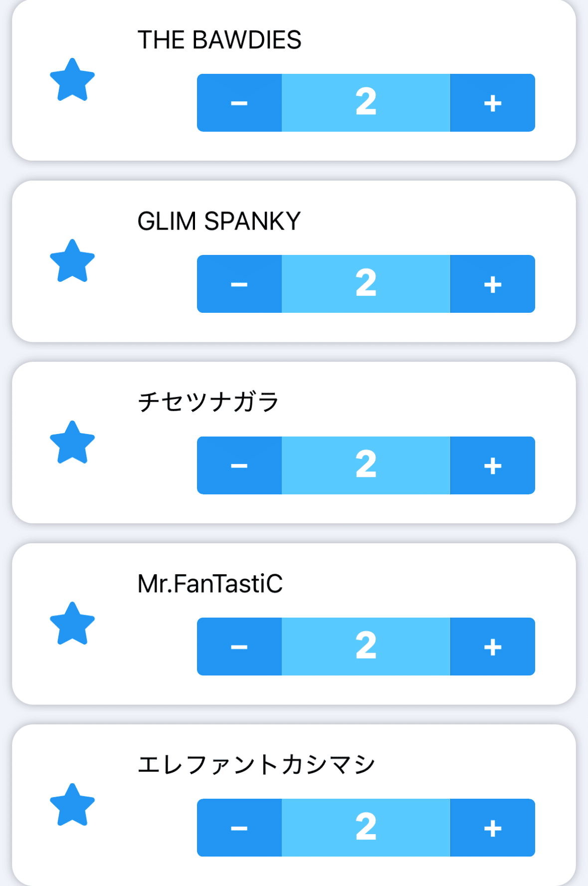Toggle the favorite star for THE BAWDIES
The width and height of the screenshot is (588, 886).
[72, 80]
